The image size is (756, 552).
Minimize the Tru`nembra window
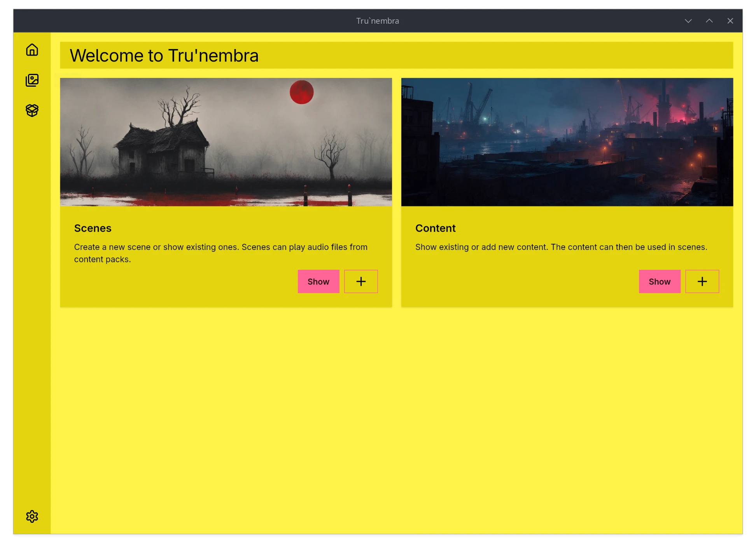[688, 21]
